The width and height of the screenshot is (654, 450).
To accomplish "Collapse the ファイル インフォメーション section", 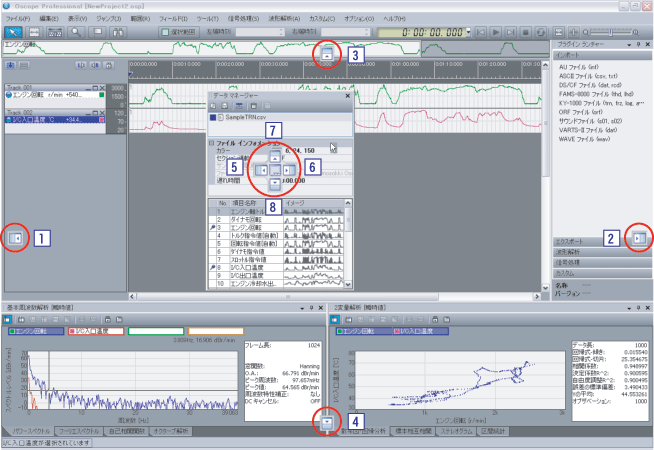I will (x=211, y=143).
